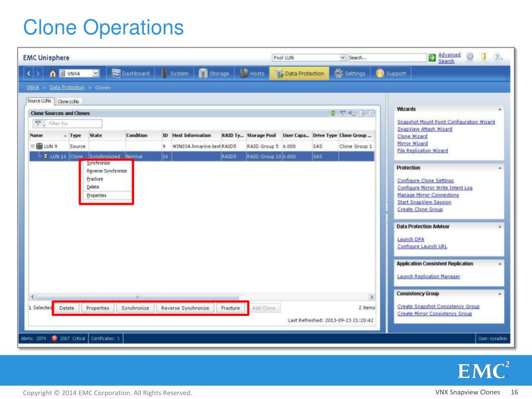This screenshot has width=532, height=399.
Task: Open the Hosts section
Action: tap(252, 73)
